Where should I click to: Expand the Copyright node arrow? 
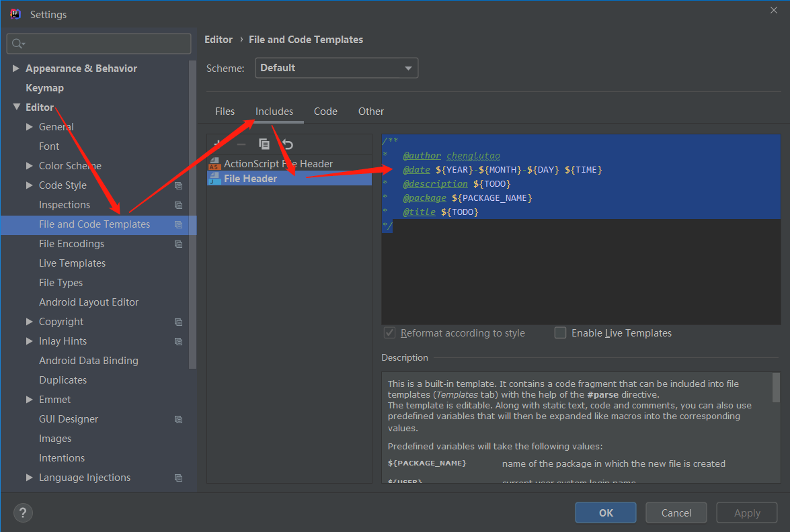point(29,322)
